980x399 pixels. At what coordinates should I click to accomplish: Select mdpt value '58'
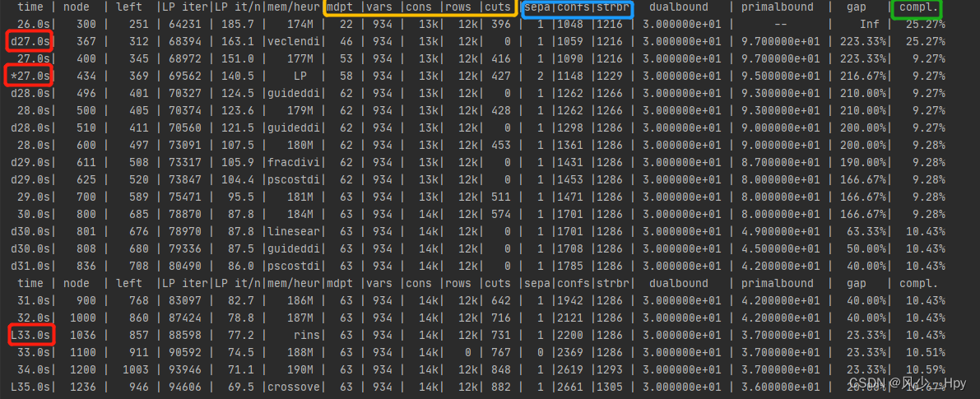(347, 77)
